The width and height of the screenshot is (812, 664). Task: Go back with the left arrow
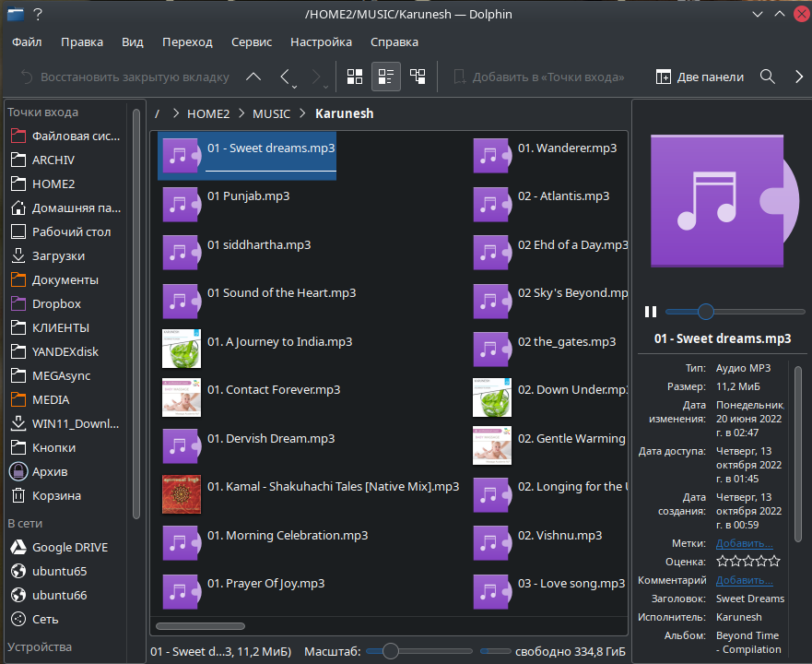[284, 77]
